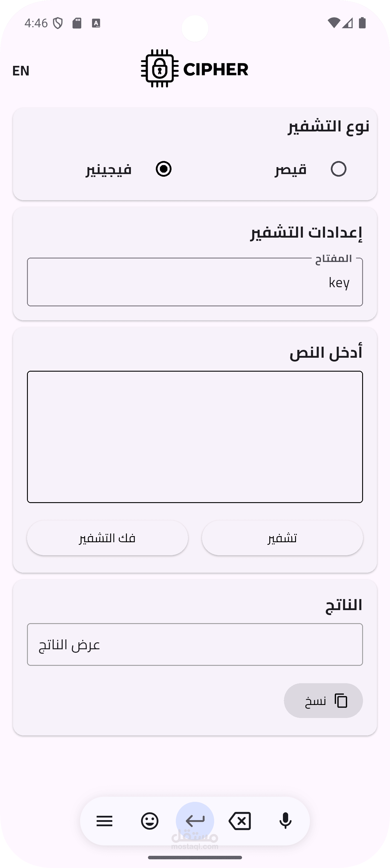The width and height of the screenshot is (390, 868).
Task: Tap the copy icon beside نسخ
Action: coord(341,701)
